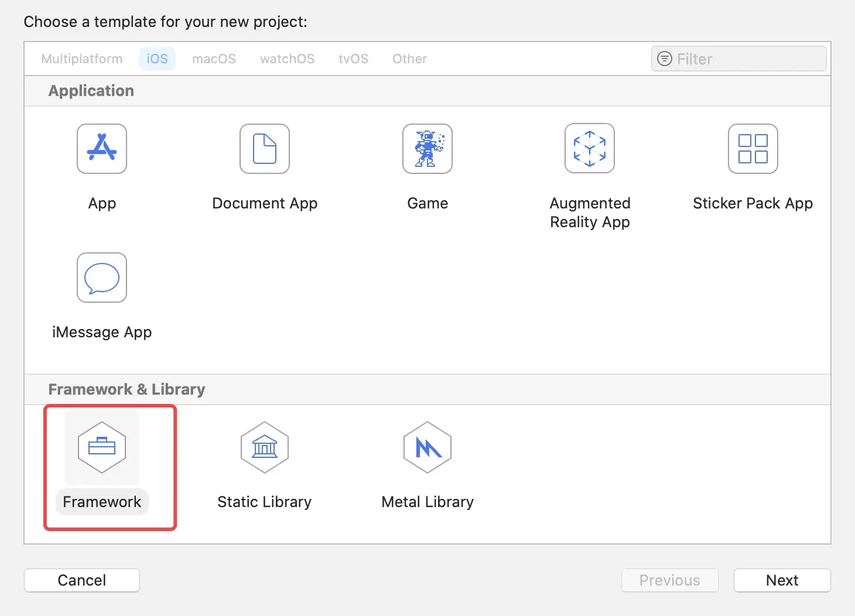Image resolution: width=855 pixels, height=616 pixels.
Task: Open the watchOS template section
Action: (287, 59)
